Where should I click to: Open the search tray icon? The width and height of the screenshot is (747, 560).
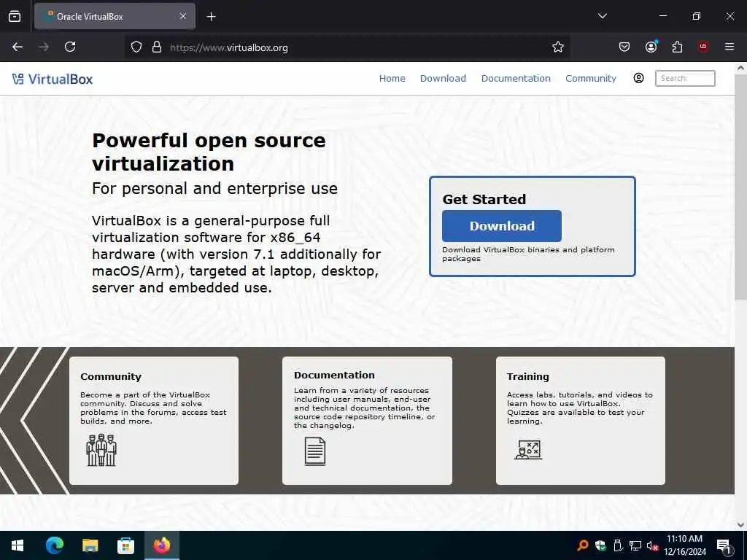582,545
